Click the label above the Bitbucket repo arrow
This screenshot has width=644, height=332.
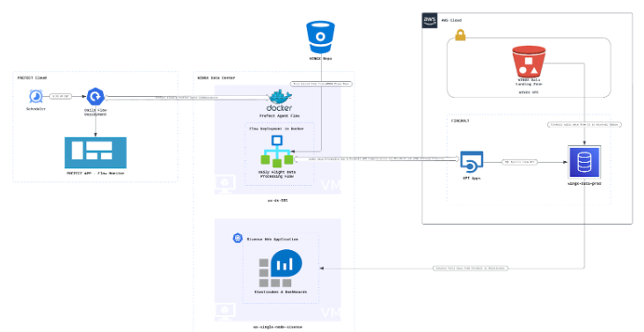[322, 84]
